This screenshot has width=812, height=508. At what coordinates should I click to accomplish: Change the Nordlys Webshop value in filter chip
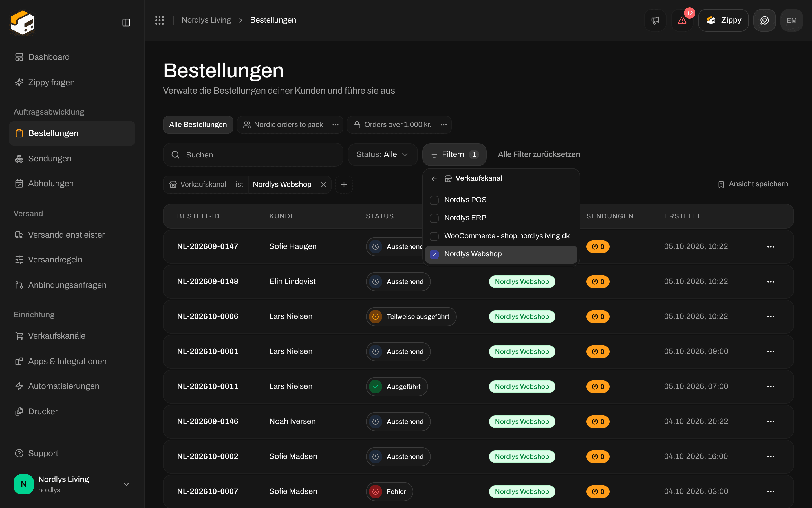[x=282, y=185]
